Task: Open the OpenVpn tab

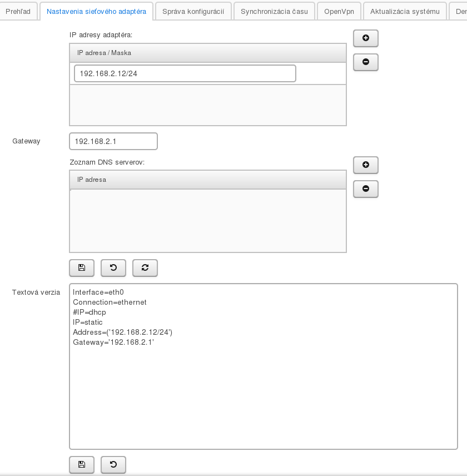Action: [x=339, y=11]
